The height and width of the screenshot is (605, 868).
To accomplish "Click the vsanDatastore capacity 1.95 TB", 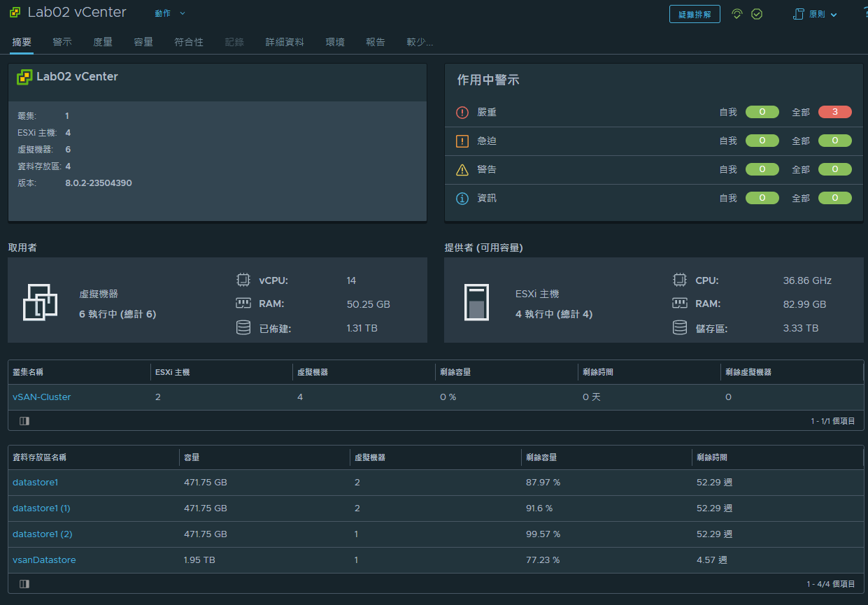I will coord(199,560).
